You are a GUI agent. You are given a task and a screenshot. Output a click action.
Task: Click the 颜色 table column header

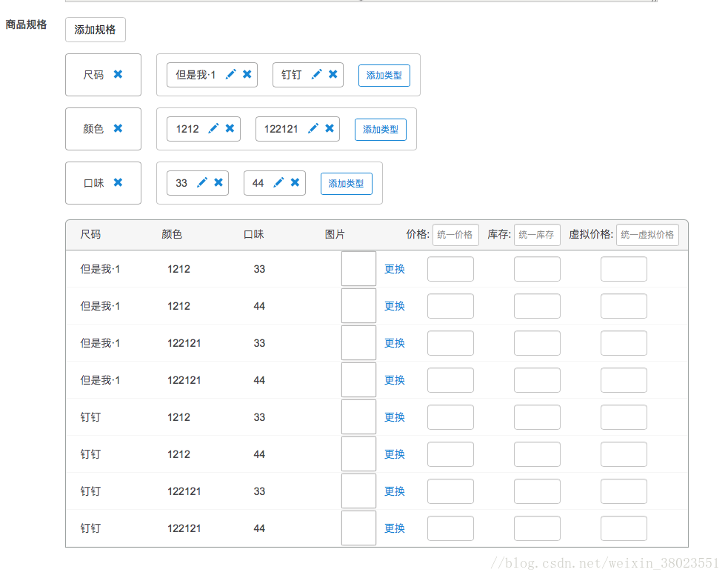click(172, 234)
